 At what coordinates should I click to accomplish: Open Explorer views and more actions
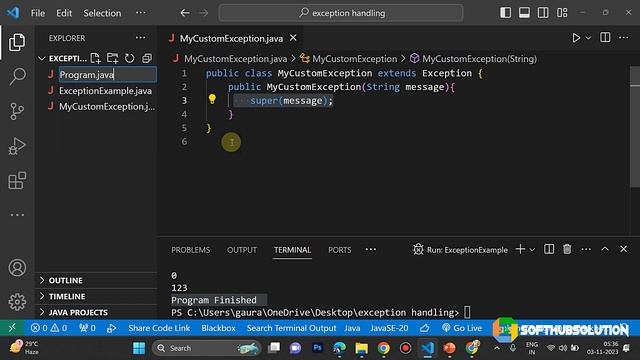pos(140,38)
